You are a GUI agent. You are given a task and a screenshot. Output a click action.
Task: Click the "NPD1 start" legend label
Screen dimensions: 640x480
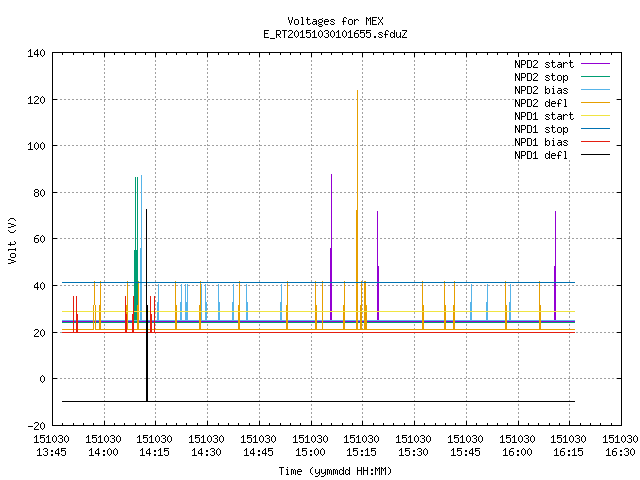coord(544,116)
